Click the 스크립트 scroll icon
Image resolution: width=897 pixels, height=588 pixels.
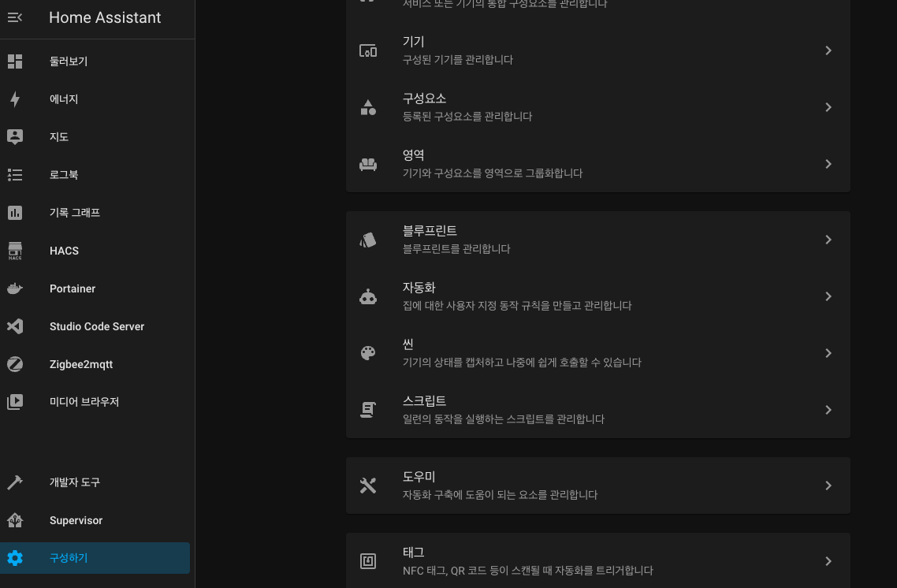point(368,410)
